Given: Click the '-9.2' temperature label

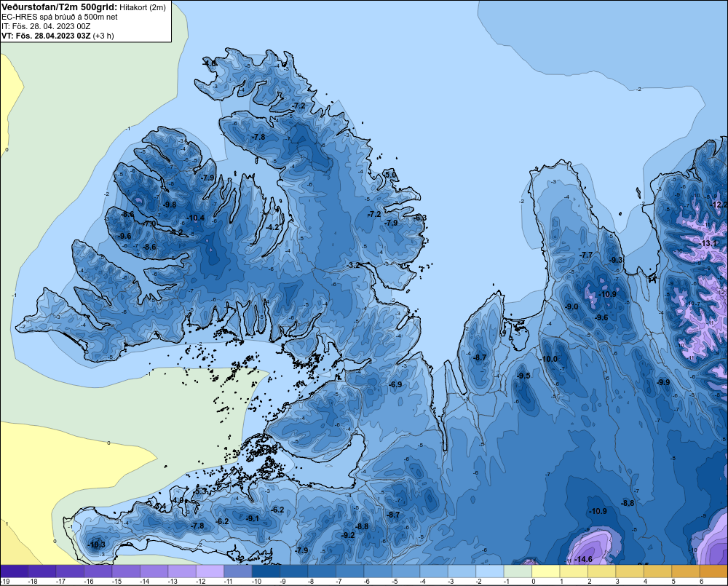Looking at the screenshot, I should point(348,535).
